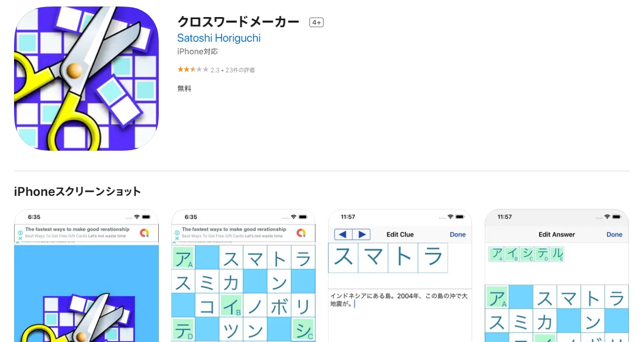Click the star rating icons

[x=193, y=70]
